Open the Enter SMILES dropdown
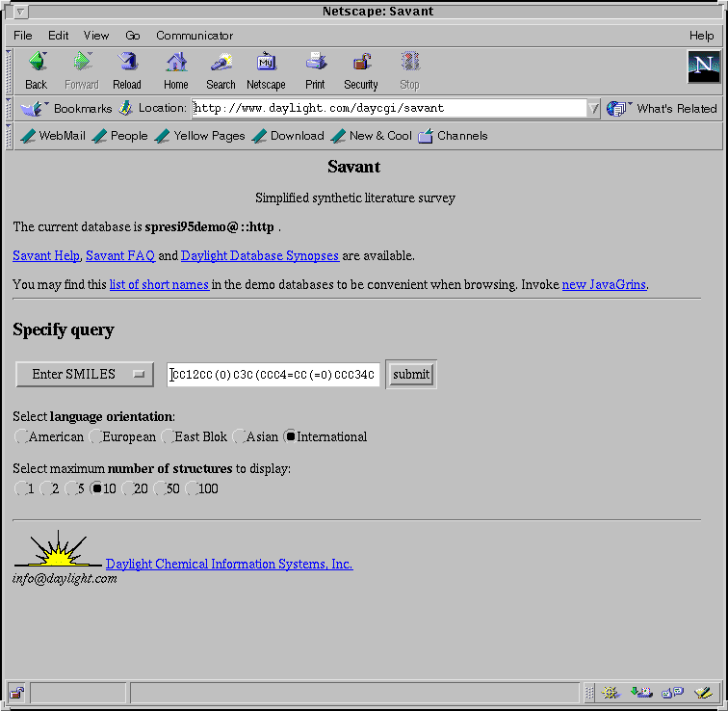This screenshot has height=711, width=728. 85,375
